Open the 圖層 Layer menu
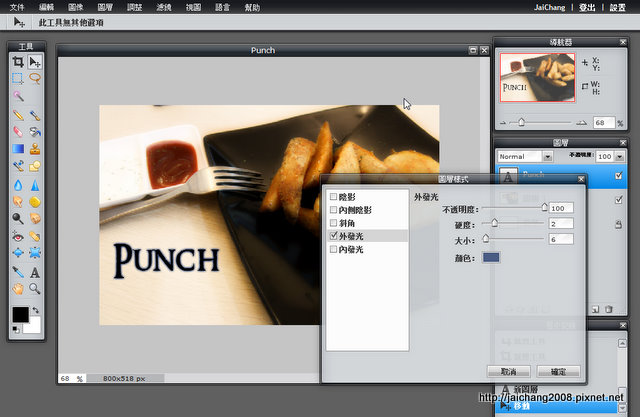The image size is (640, 417). pos(105,7)
